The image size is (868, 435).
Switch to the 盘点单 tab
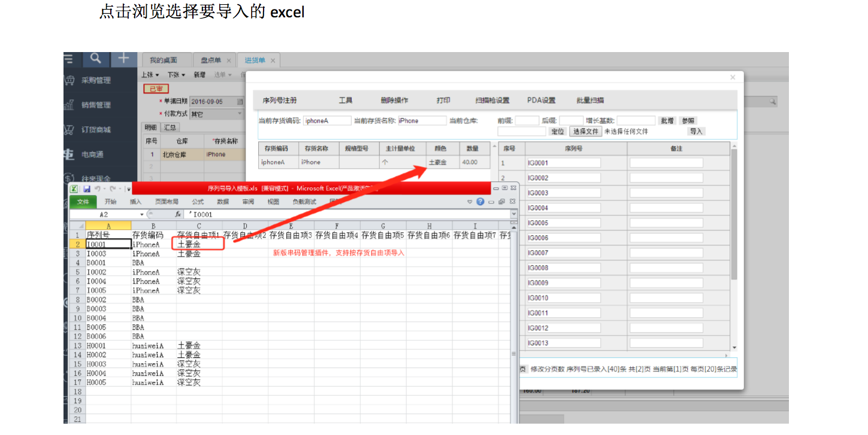(210, 60)
